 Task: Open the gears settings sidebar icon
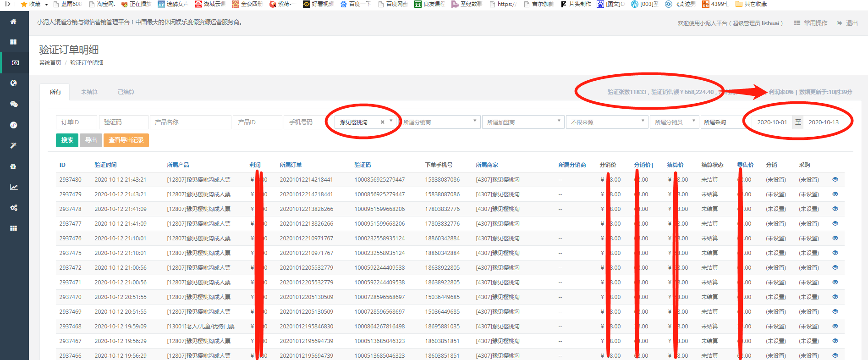pos(14,208)
